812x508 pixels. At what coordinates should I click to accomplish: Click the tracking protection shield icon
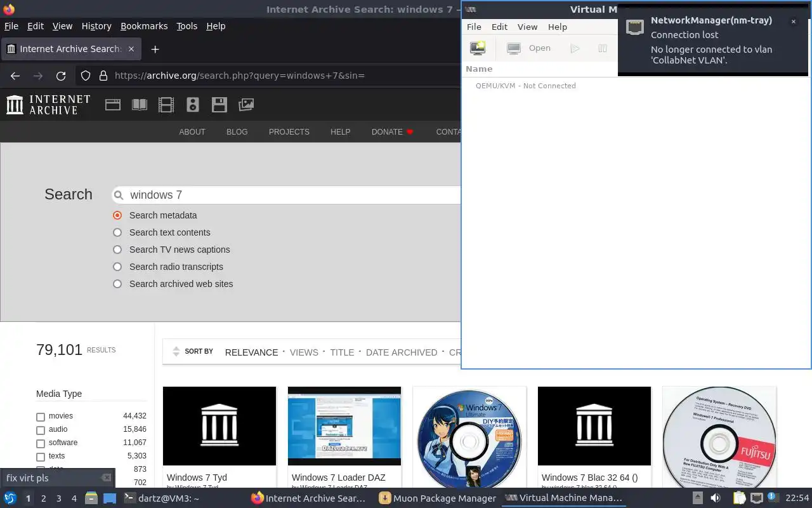[86, 76]
